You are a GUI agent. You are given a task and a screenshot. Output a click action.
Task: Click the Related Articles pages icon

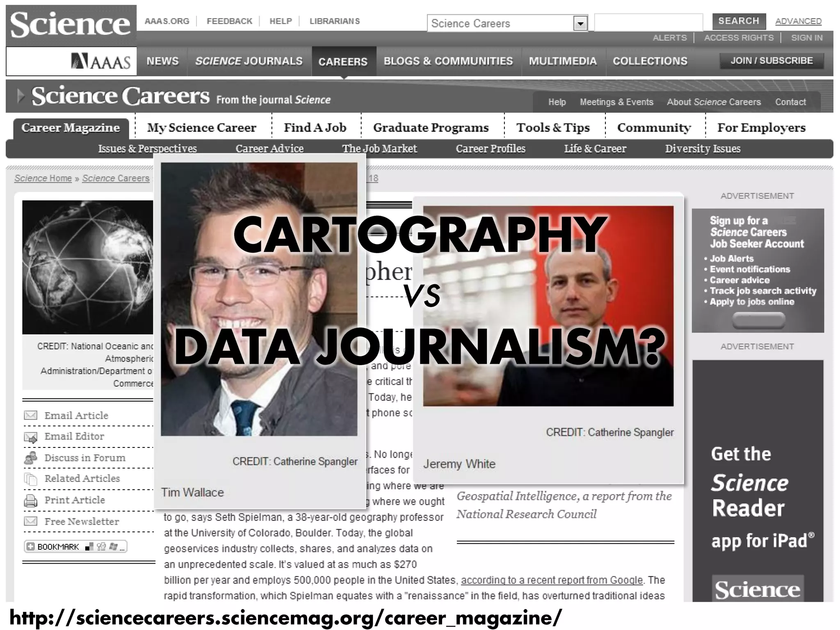(x=31, y=479)
